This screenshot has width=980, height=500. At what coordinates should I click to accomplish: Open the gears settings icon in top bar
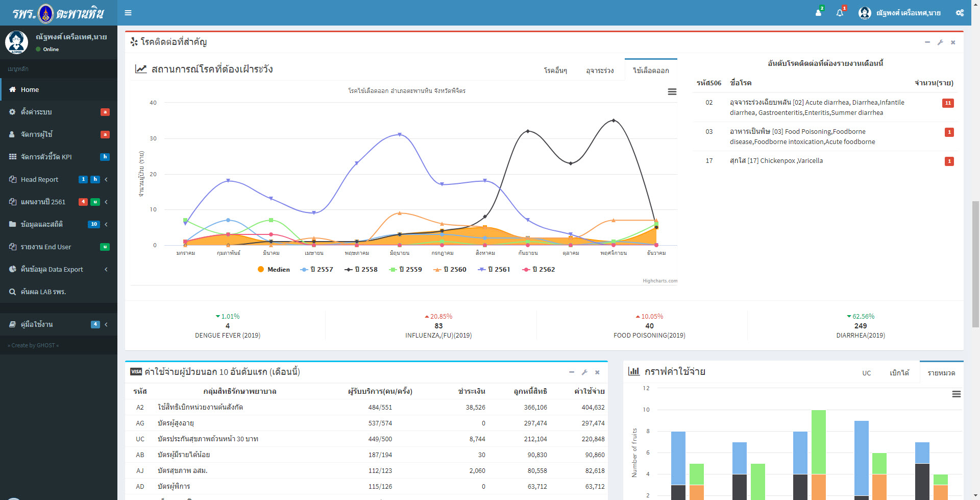[960, 13]
